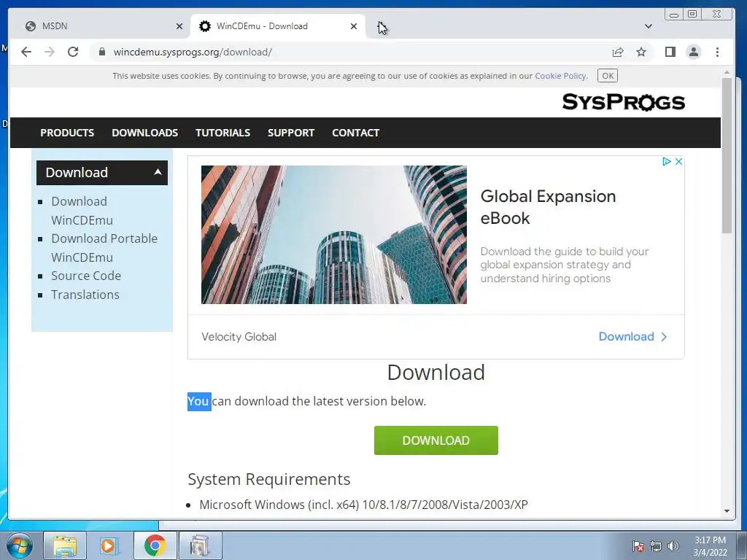Click the volume speaker tray icon
The height and width of the screenshot is (560, 747).
tap(673, 546)
